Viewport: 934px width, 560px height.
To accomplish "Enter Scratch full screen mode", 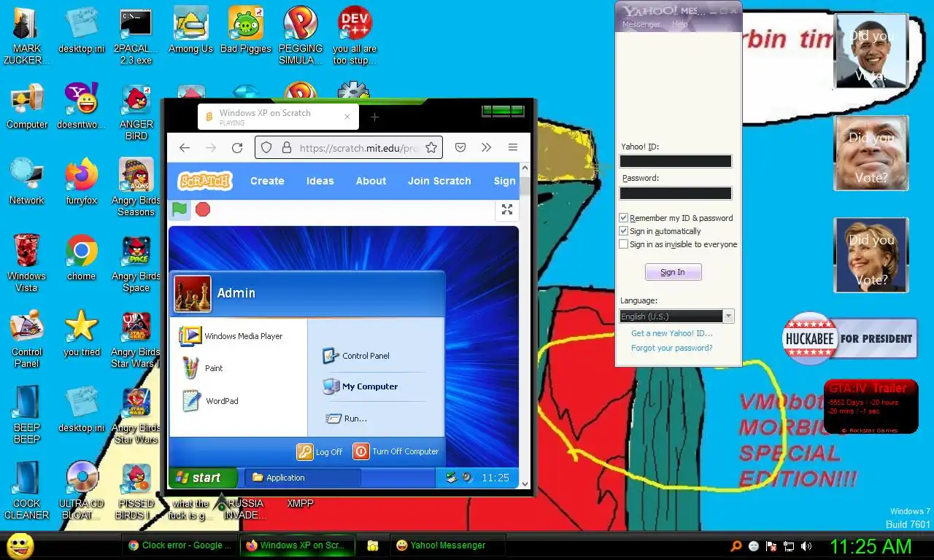I will tap(506, 210).
